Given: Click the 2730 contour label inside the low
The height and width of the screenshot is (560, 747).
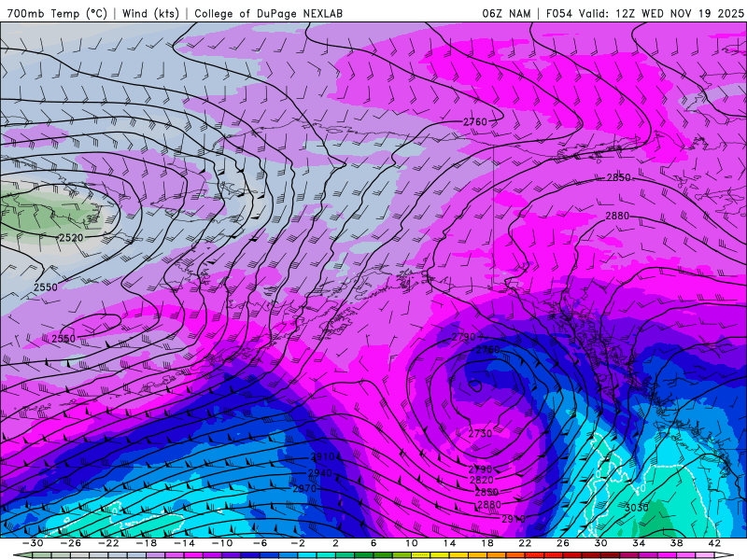Looking at the screenshot, I should (x=480, y=433).
